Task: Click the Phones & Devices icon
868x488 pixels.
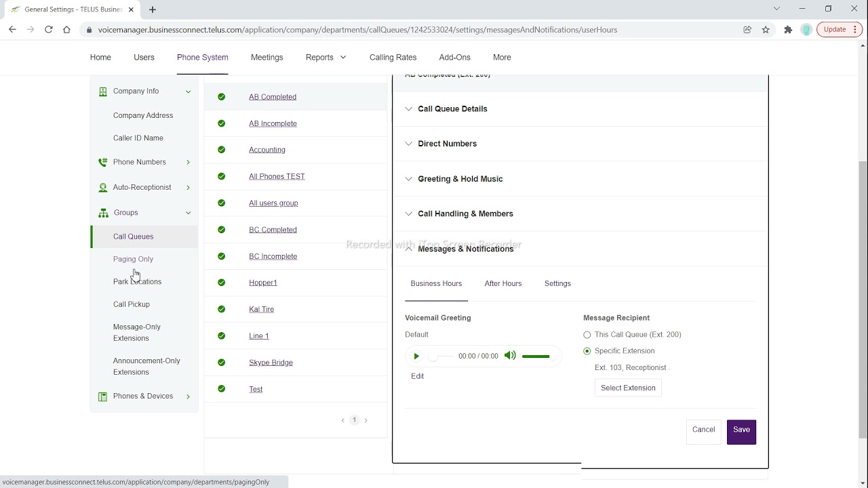Action: coord(103,396)
